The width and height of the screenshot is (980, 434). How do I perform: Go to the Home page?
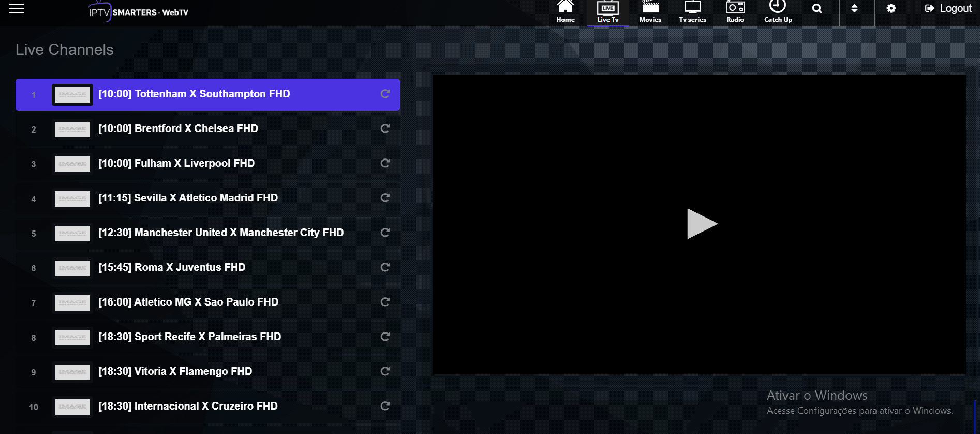[565, 12]
